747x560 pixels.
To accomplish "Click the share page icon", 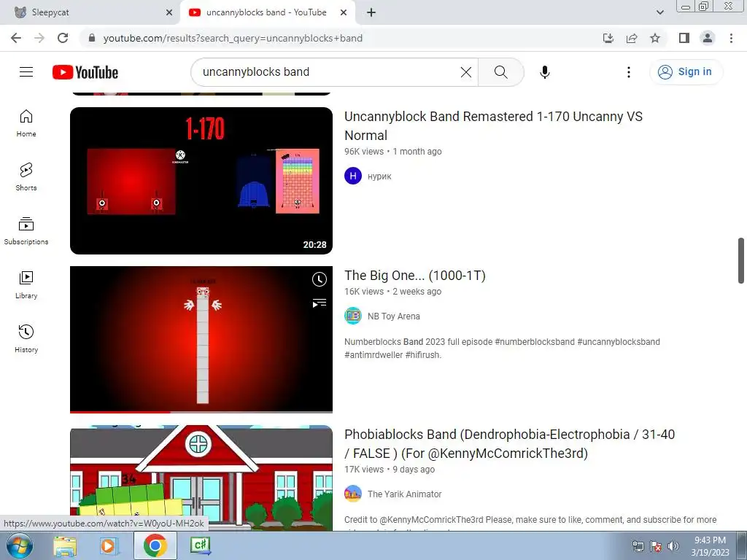I will pyautogui.click(x=632, y=38).
